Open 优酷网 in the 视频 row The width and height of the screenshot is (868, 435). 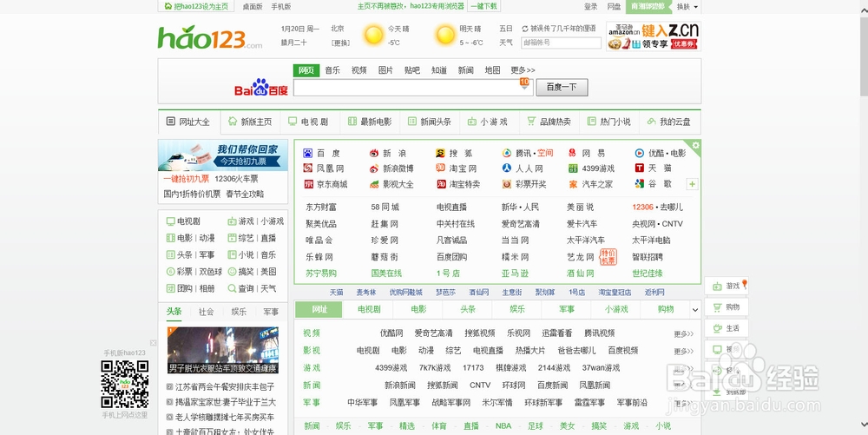coord(391,333)
